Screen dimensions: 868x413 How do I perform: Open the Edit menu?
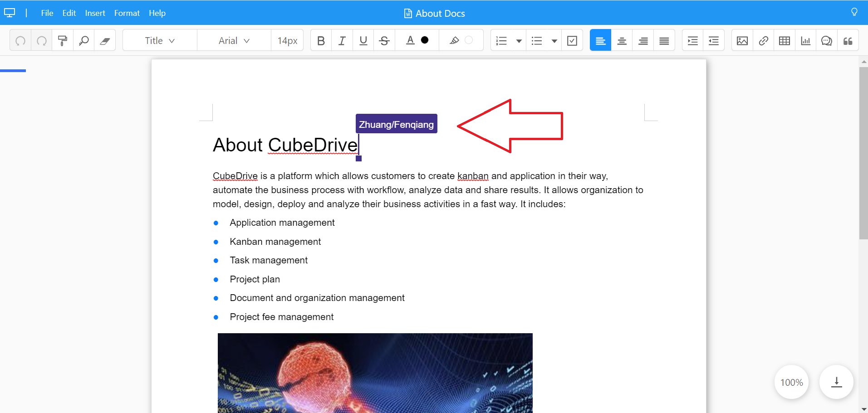(69, 13)
